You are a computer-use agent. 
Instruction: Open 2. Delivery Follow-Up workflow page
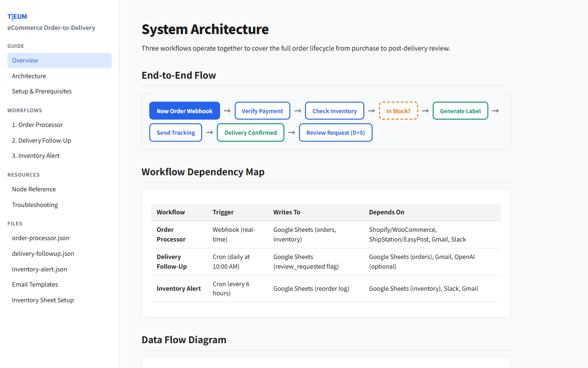click(x=41, y=140)
